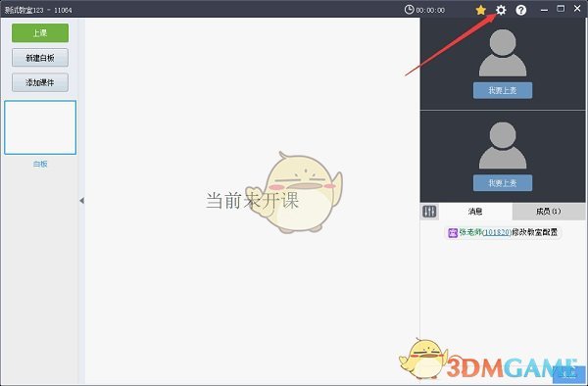This screenshot has width=588, height=386.
Task: Switch to the 成员 tab
Action: tap(548, 212)
